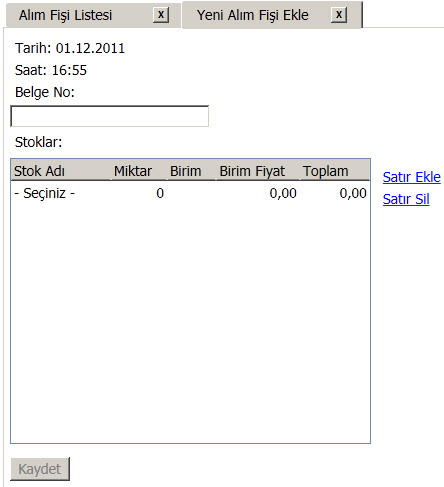Select the empty Birim cell in first row
Screen dimensions: 444x487
click(192, 193)
